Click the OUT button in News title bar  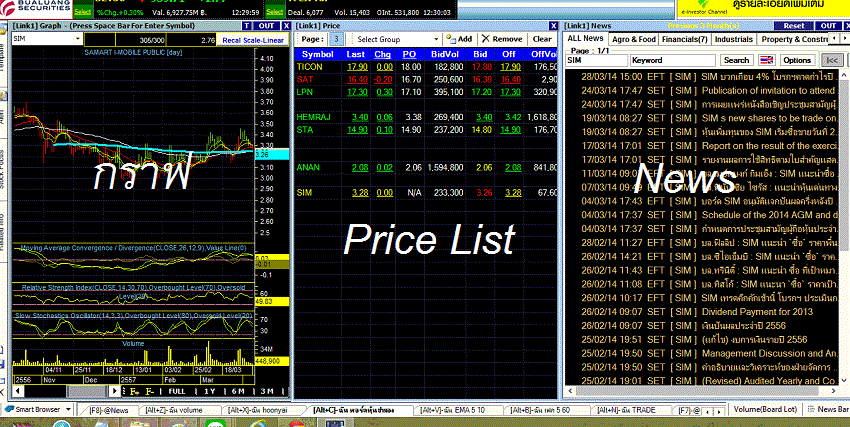click(x=828, y=25)
